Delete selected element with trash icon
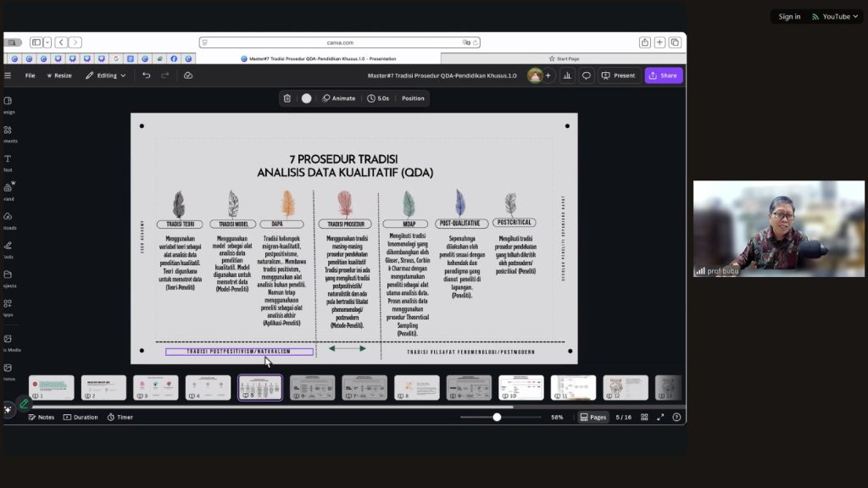The height and width of the screenshot is (488, 868). pyautogui.click(x=287, y=98)
